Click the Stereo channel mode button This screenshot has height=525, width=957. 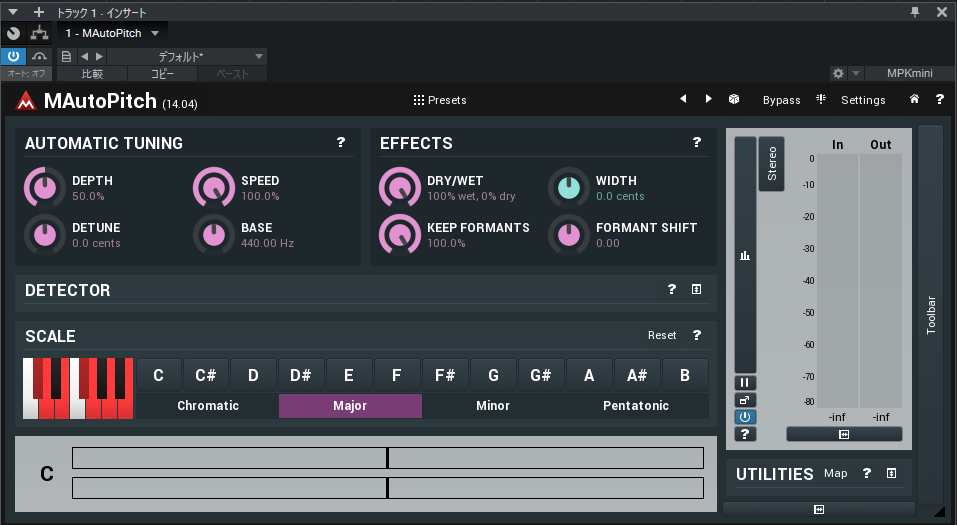771,164
